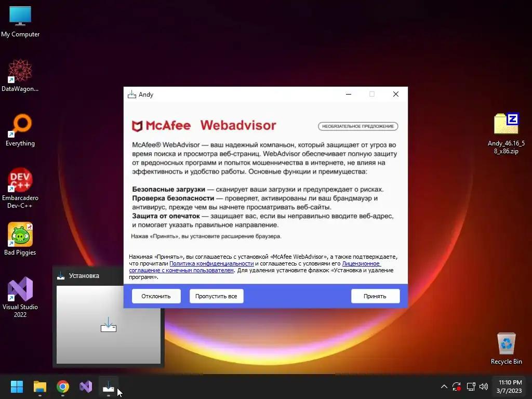Click the Безопасные загрузки bold text

click(169, 189)
